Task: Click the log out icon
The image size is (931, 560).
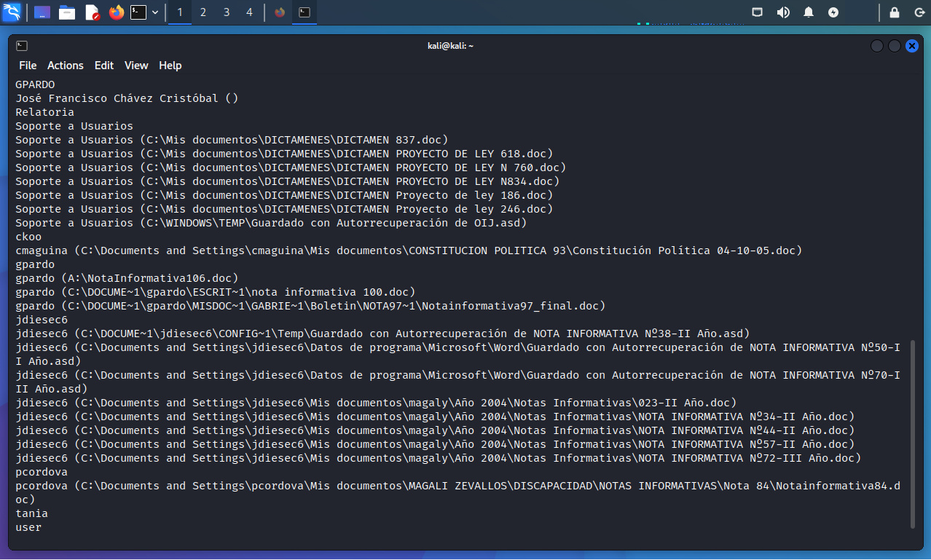Action: [919, 12]
